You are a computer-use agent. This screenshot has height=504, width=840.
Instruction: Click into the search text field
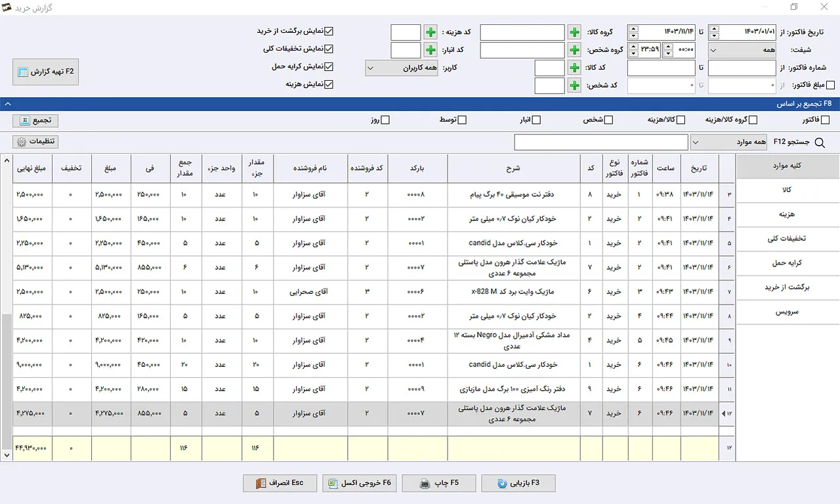(601, 142)
